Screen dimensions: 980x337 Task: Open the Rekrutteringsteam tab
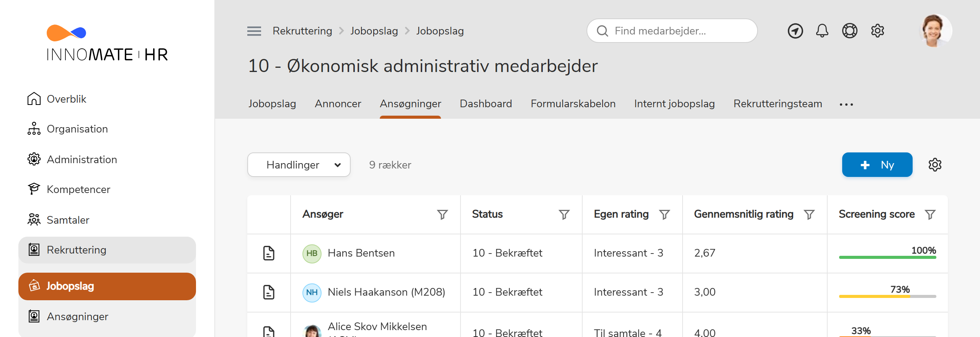pos(778,104)
